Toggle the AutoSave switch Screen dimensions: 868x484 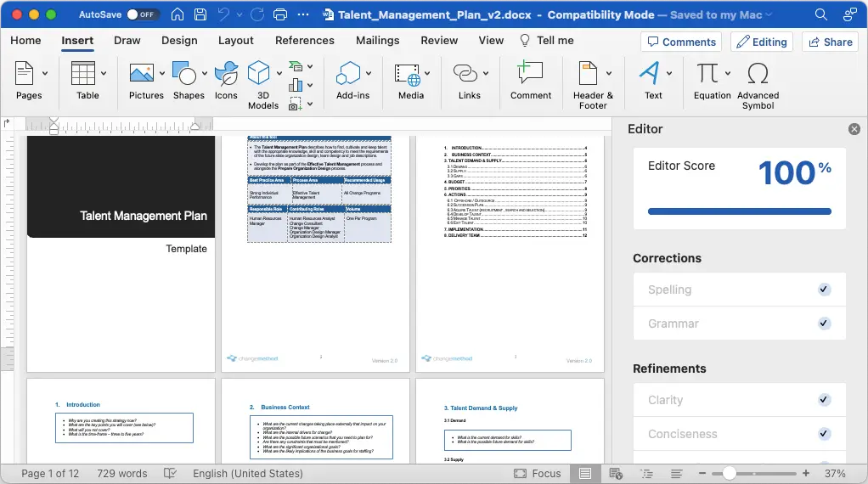point(143,14)
